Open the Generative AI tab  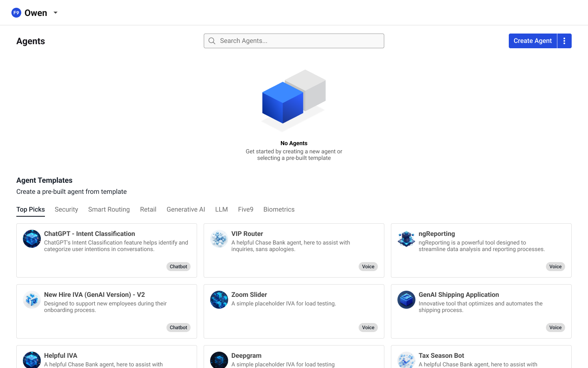click(x=186, y=209)
